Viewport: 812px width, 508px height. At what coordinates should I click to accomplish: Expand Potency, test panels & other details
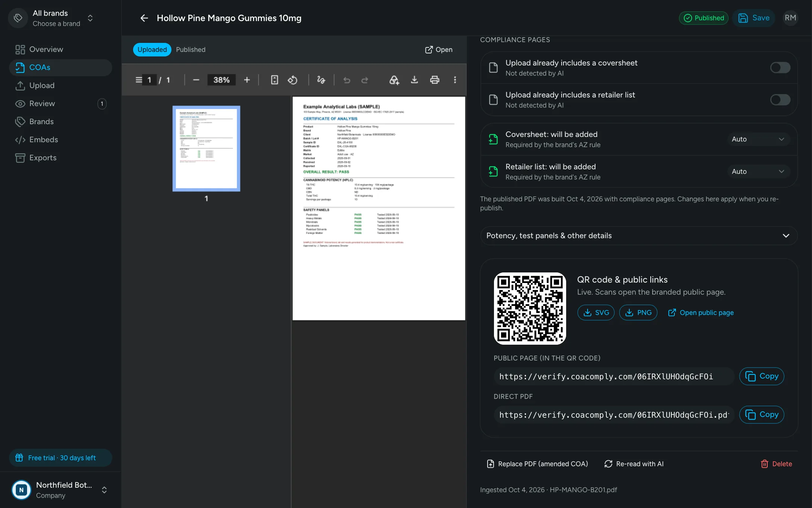click(639, 236)
